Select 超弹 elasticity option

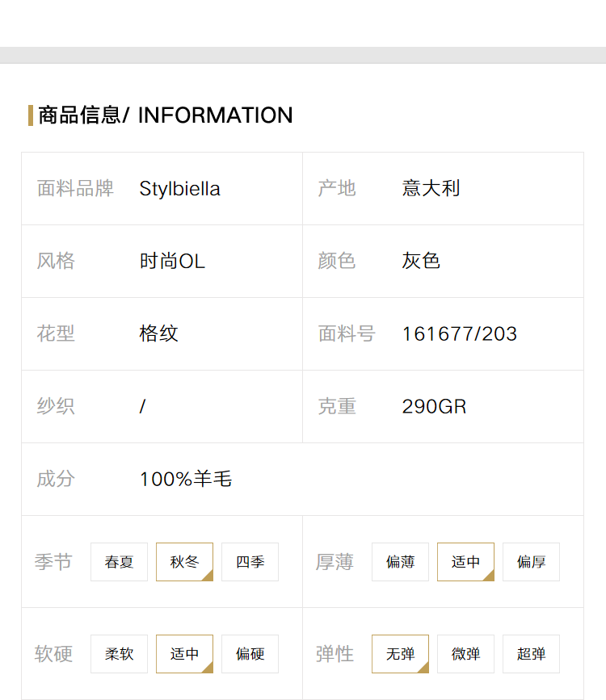[x=531, y=653]
